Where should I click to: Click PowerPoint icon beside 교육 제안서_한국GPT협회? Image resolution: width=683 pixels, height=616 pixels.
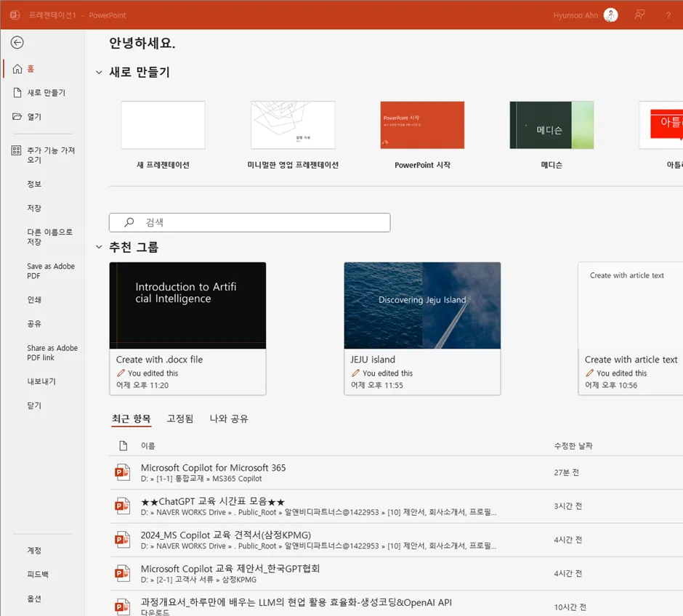[122, 573]
